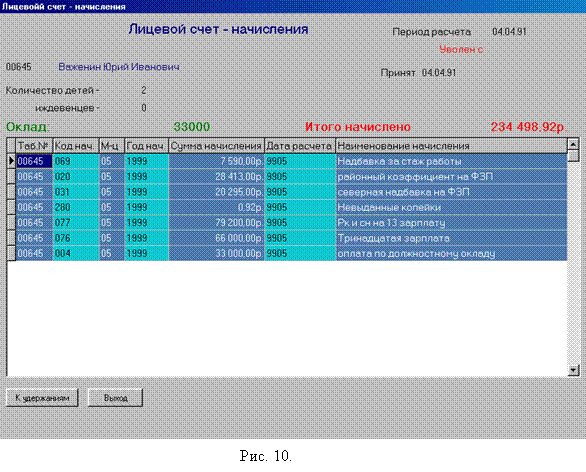Click the "Сумма начисления" column header
Viewport: 586px width, 472px height.
216,146
